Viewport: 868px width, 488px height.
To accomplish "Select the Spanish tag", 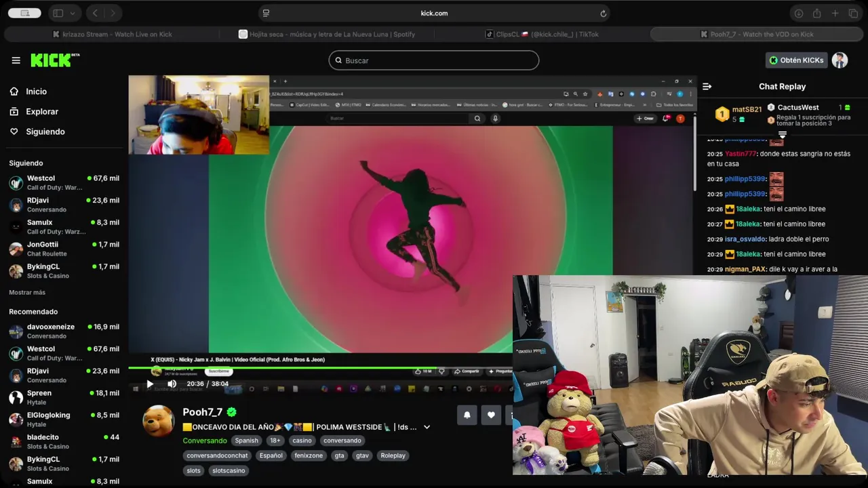I will tap(246, 441).
